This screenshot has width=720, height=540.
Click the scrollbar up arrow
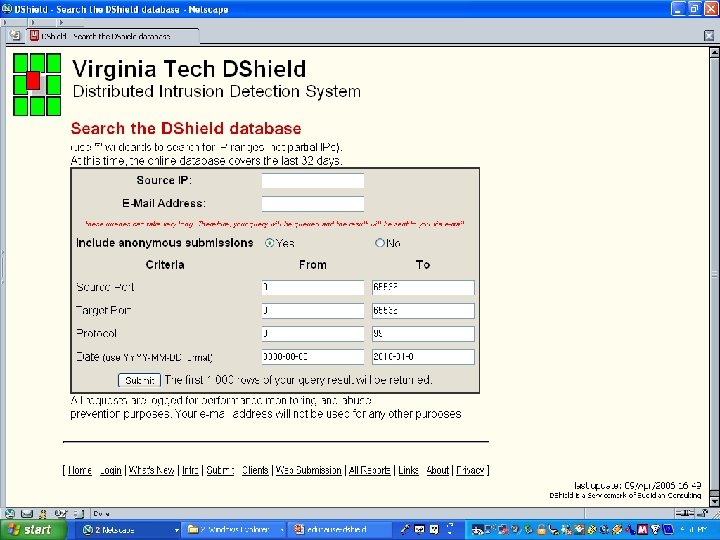point(714,52)
